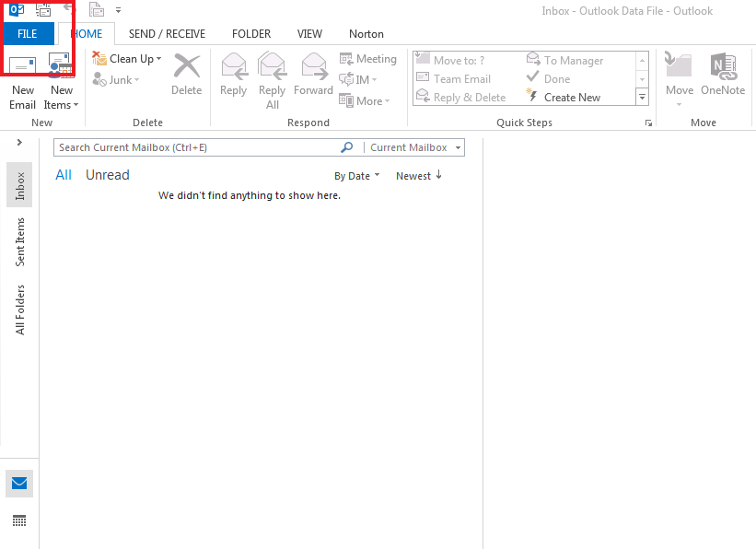
Task: Switch to the Calendar view icon
Action: 19,521
